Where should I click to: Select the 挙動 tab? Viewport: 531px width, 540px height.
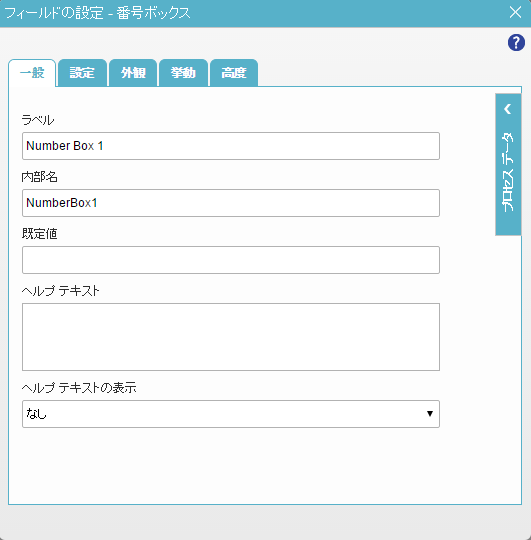coord(183,73)
